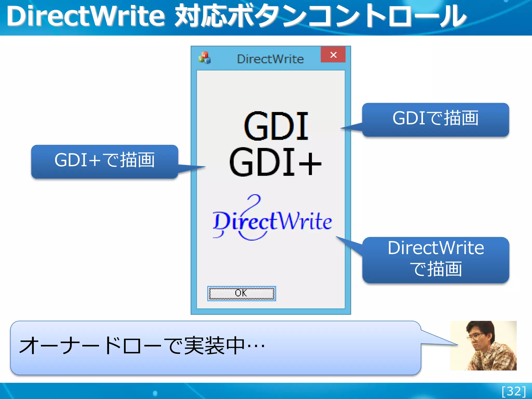
Task: Click the slide title 'DirectWrite 対応ボタンコントロール'
Action: [236, 16]
